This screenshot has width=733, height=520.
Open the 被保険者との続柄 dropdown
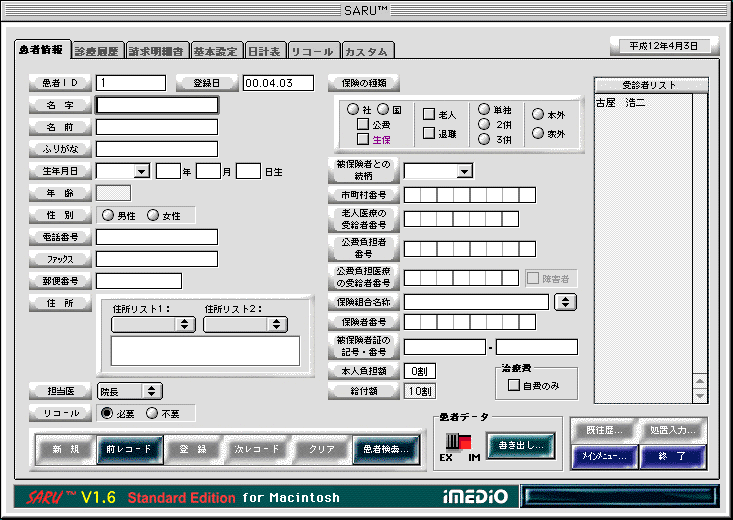point(438,171)
